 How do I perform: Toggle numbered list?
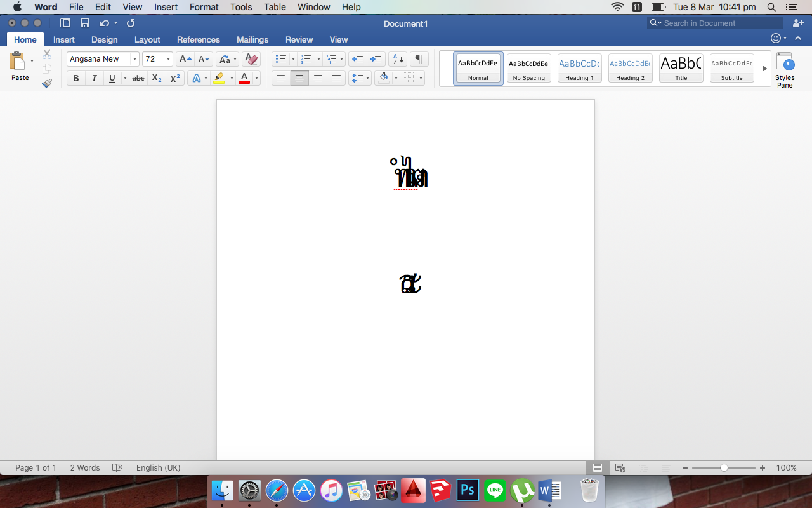[306, 59]
